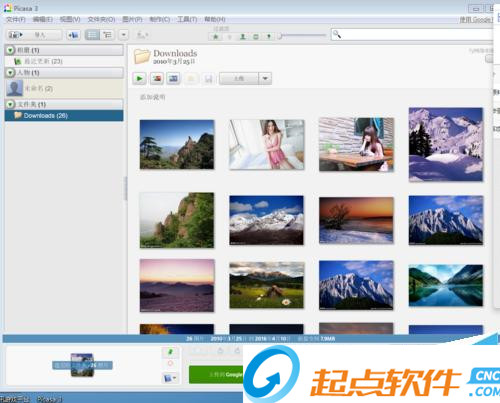Image resolution: width=500 pixels, height=403 pixels.
Task: Toggle the uploaded photos filter arrow
Action: click(x=229, y=37)
